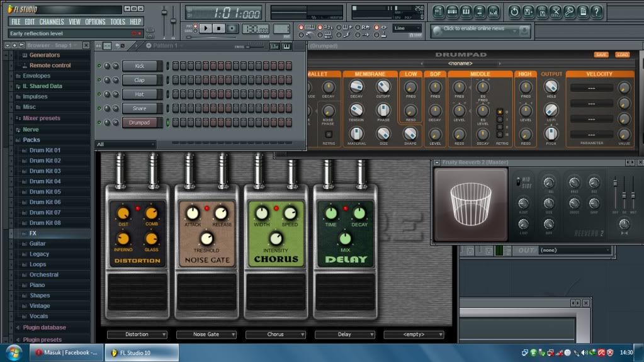Image resolution: width=644 pixels, height=362 pixels.
Task: Click the Snare channel button
Action: tap(140, 108)
